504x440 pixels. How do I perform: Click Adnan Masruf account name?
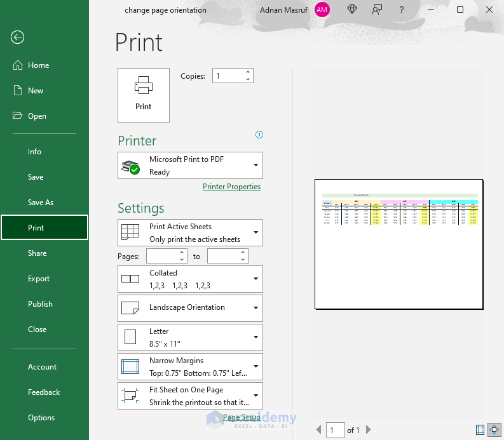click(x=283, y=10)
